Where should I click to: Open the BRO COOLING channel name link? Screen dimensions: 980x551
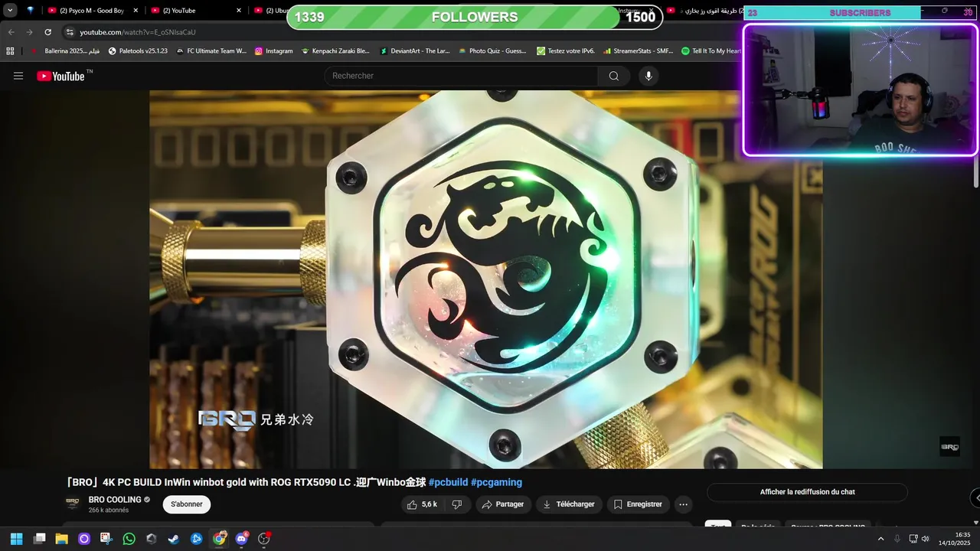(115, 500)
